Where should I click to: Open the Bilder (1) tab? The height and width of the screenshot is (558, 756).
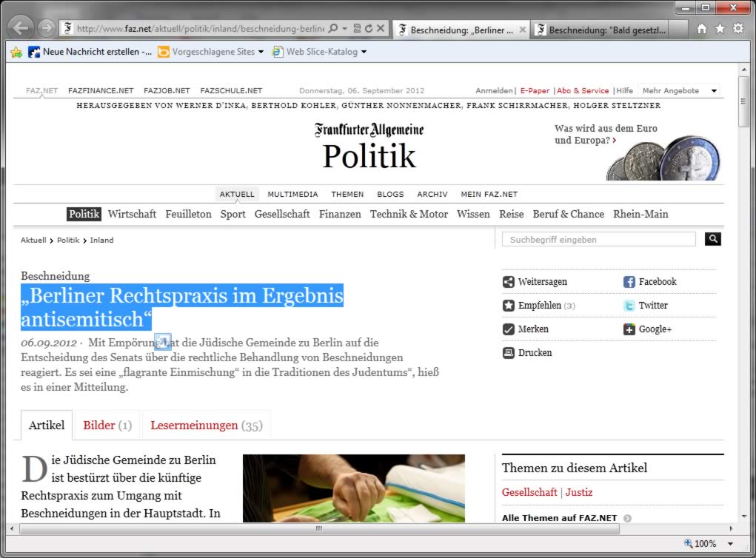pyautogui.click(x=107, y=426)
